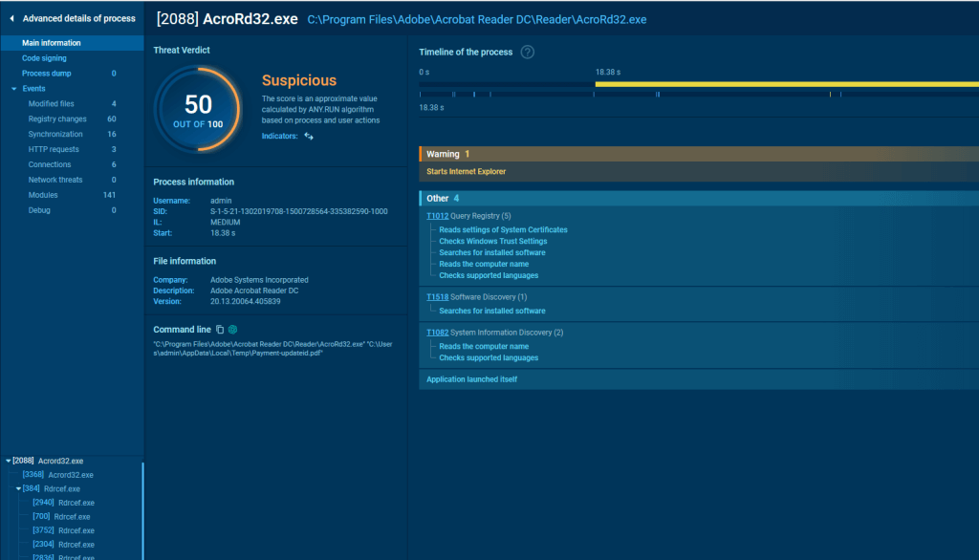Click Application launched itself entry
The width and height of the screenshot is (979, 560).
471,379
